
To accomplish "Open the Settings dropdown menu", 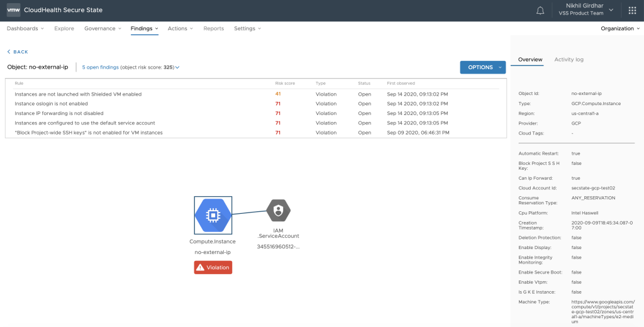I will point(247,28).
